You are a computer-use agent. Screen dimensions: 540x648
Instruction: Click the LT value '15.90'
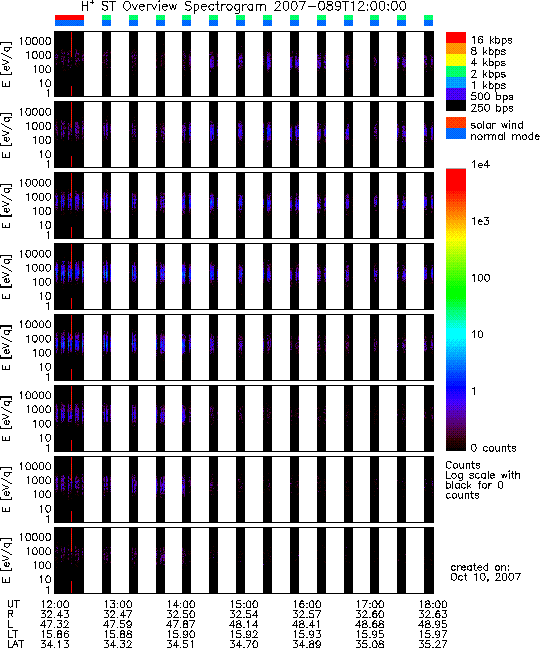click(x=181, y=634)
